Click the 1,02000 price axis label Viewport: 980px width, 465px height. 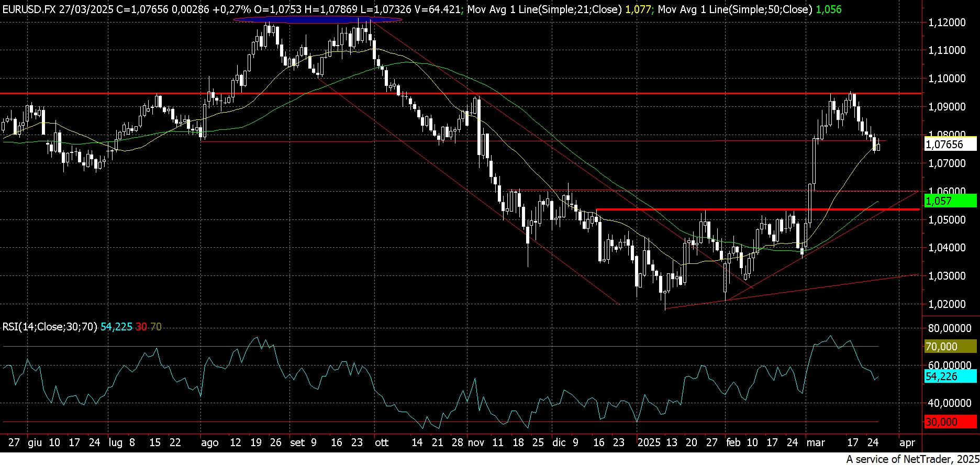(946, 304)
